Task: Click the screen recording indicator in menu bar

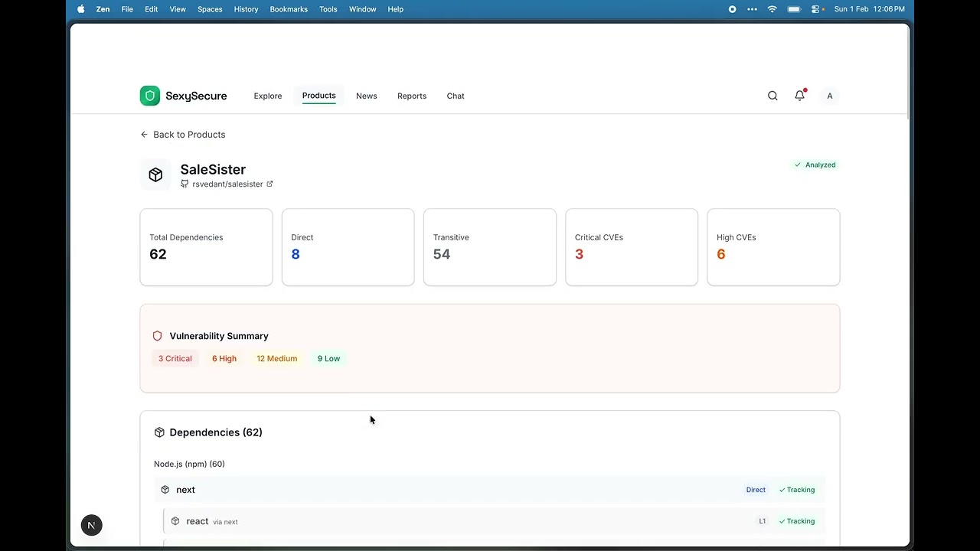Action: tap(732, 9)
